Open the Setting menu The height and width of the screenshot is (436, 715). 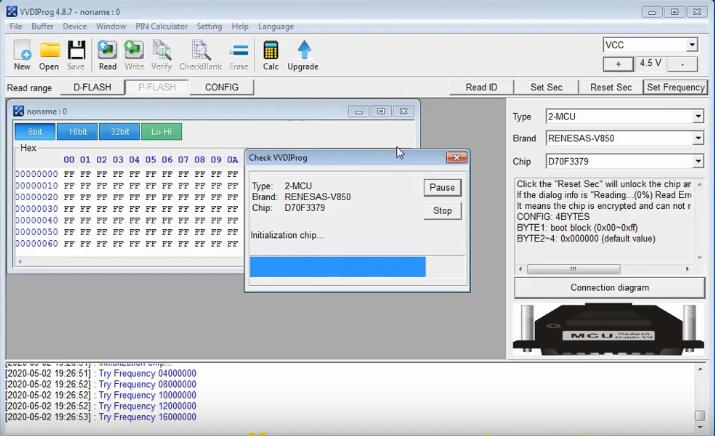[x=209, y=26]
